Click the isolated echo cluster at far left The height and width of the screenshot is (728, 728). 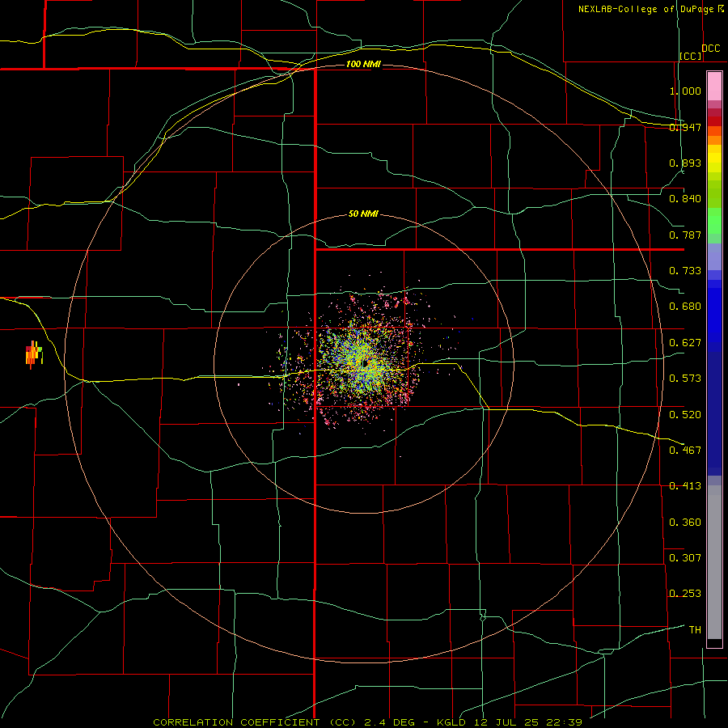click(x=34, y=355)
